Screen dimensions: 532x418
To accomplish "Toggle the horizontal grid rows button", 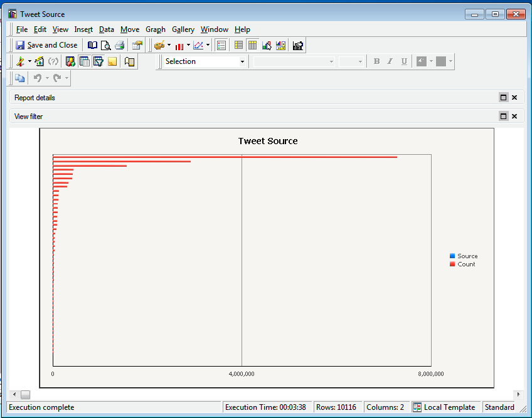I will (238, 45).
